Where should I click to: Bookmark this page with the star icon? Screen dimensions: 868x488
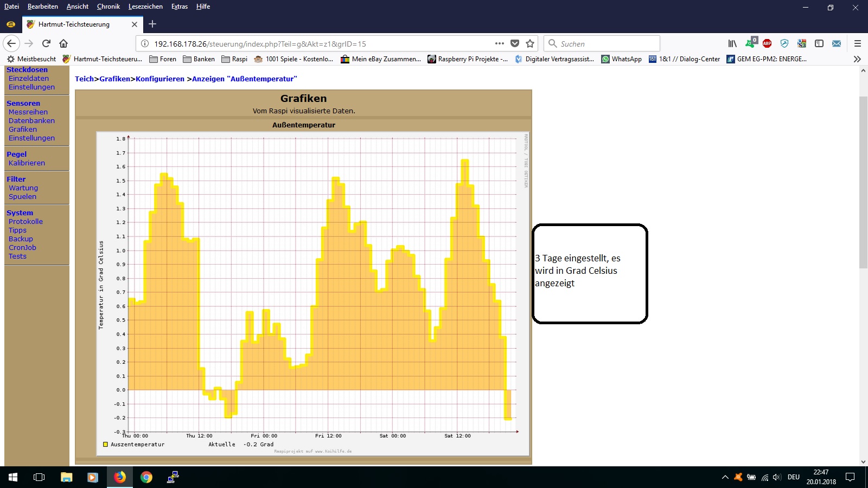tap(530, 43)
